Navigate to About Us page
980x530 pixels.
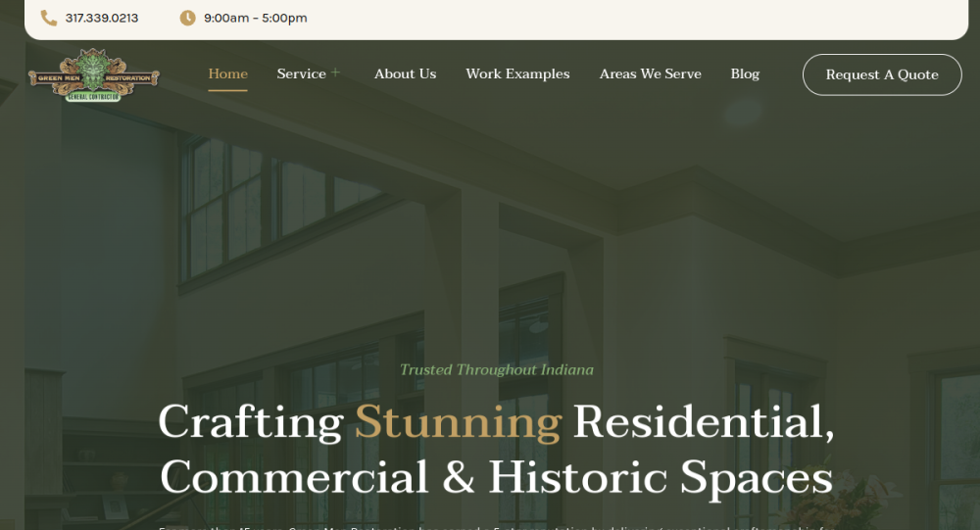coord(405,73)
